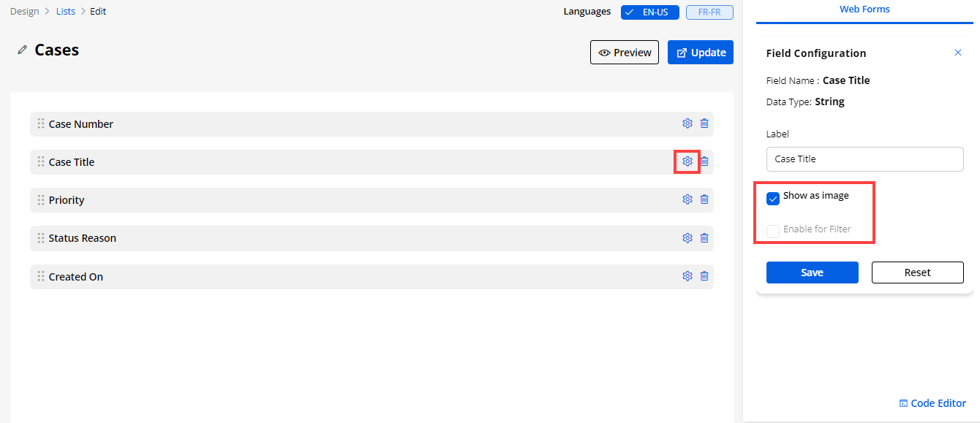Image resolution: width=980 pixels, height=423 pixels.
Task: Open the Web Forms tab
Action: 864,9
